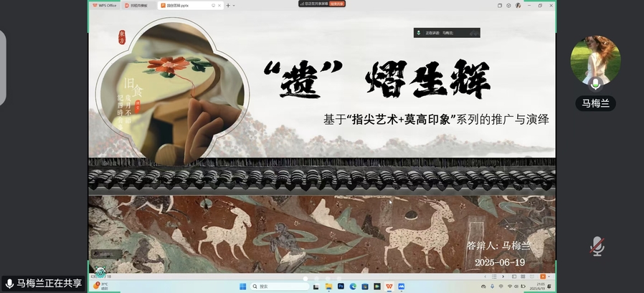Image resolution: width=644 pixels, height=293 pixels.
Task: Add a new tab with plus button
Action: [x=228, y=5]
